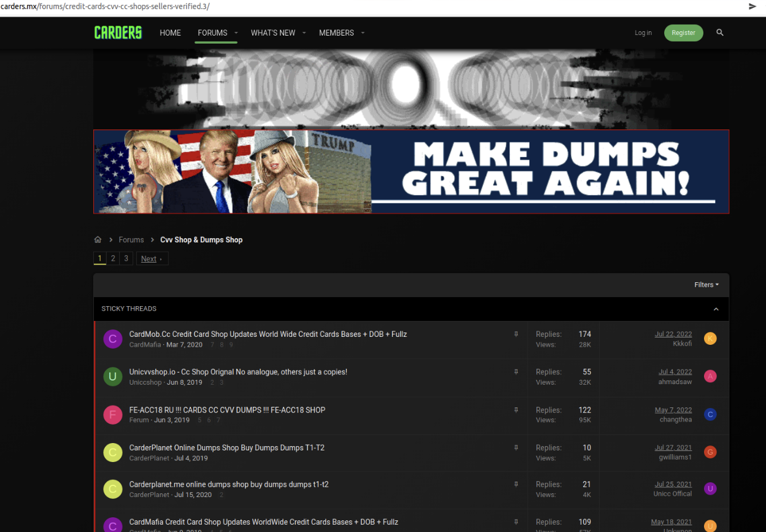Open the avatar beside CarderPlanet Online Dumps Shop thread
The width and height of the screenshot is (766, 532).
point(112,452)
